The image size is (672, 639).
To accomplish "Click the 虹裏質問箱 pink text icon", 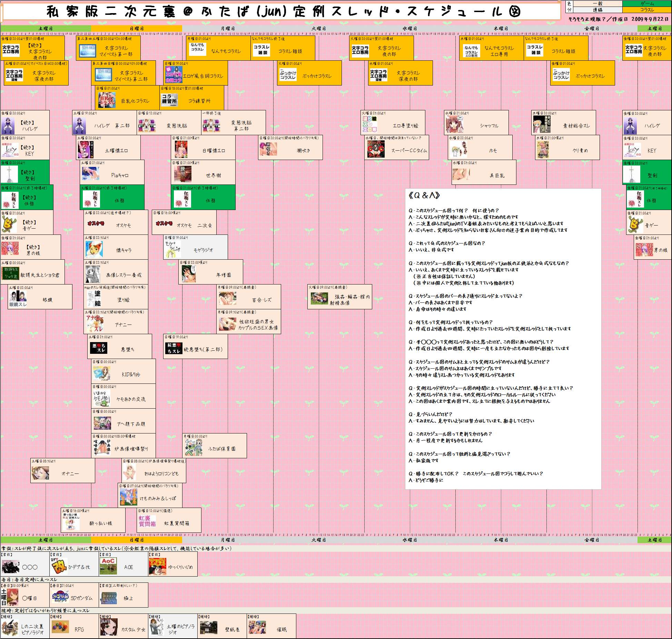I will click(x=147, y=521).
